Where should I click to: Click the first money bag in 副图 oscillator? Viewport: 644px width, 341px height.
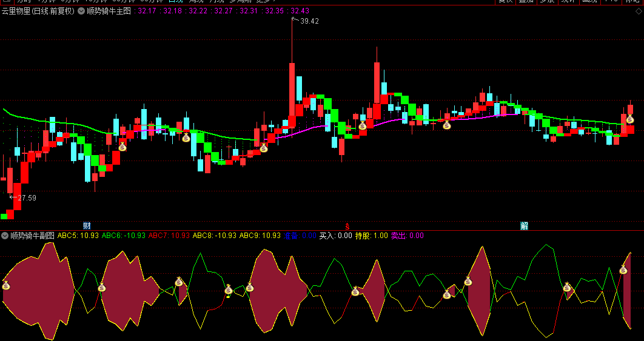(x=6, y=285)
